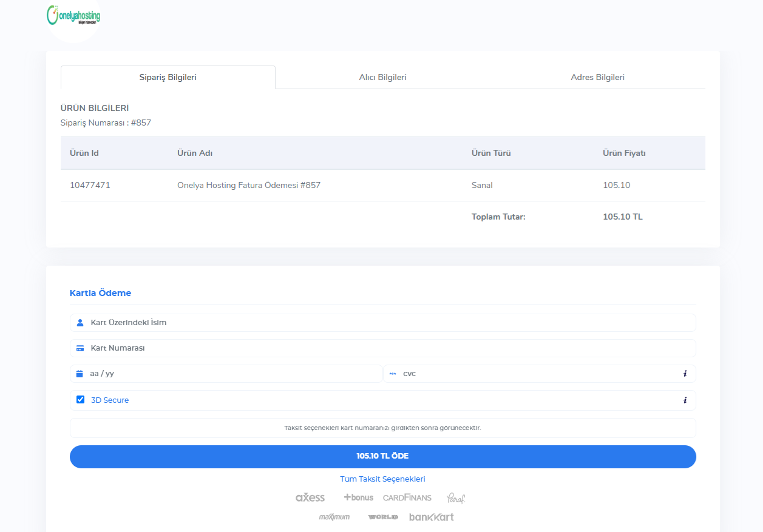Click the World card logo

tap(382, 517)
